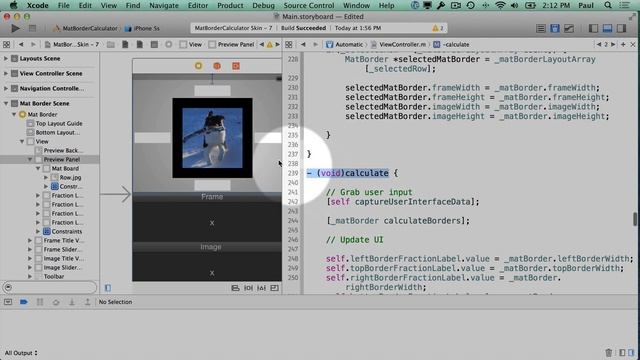Select the Standard editor mode icon
Image resolution: width=640 pixels, height=360 pixels.
[540, 28]
